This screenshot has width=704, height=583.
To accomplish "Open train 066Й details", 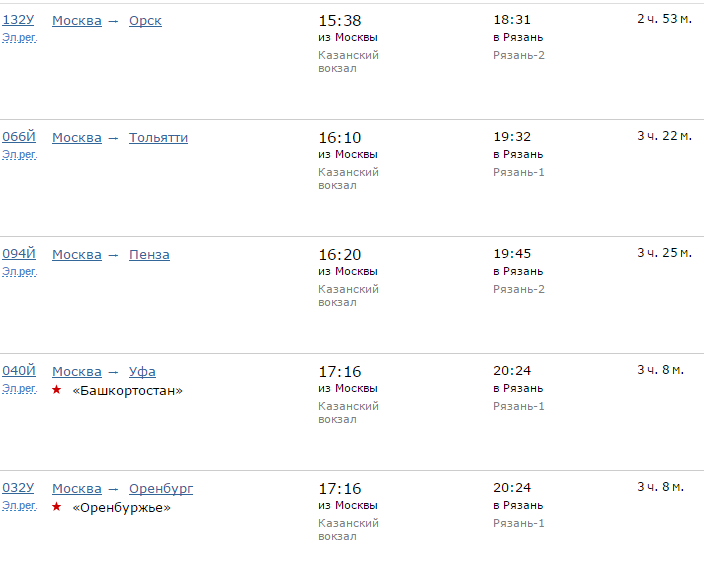I will [19, 137].
